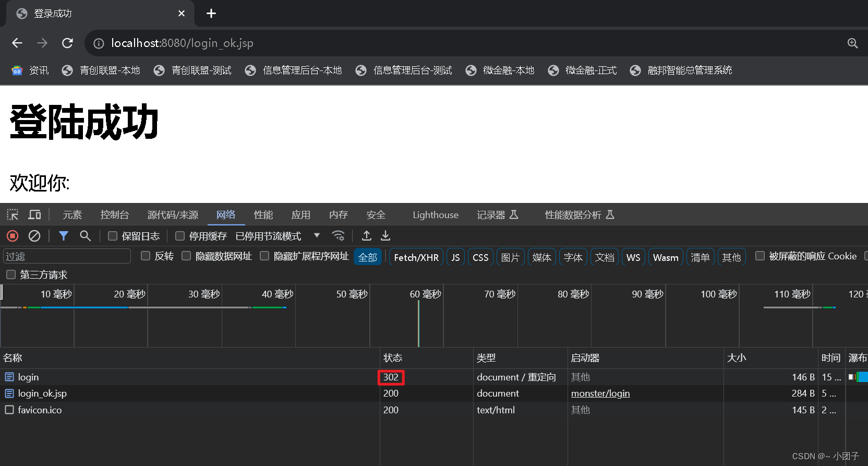The height and width of the screenshot is (466, 868).
Task: Open the network conditions wifi icon
Action: [x=339, y=236]
